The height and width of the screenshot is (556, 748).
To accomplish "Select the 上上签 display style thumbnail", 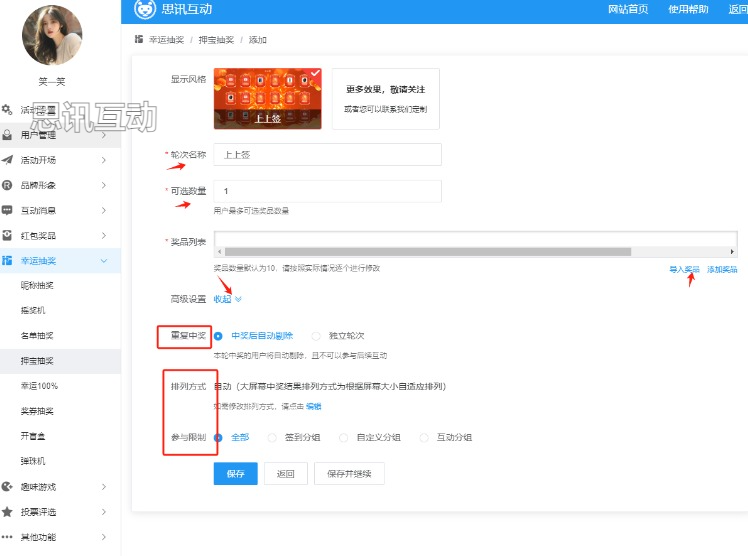I will [x=268, y=99].
